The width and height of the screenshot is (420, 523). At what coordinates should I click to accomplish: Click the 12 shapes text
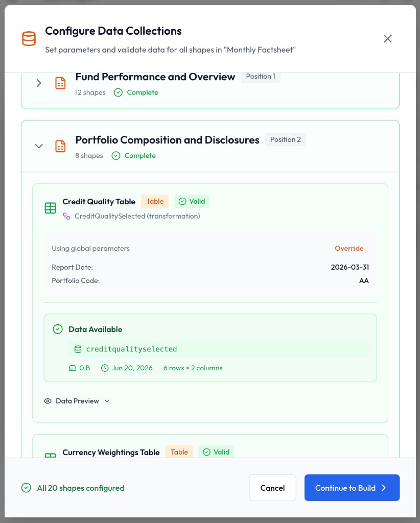point(90,93)
